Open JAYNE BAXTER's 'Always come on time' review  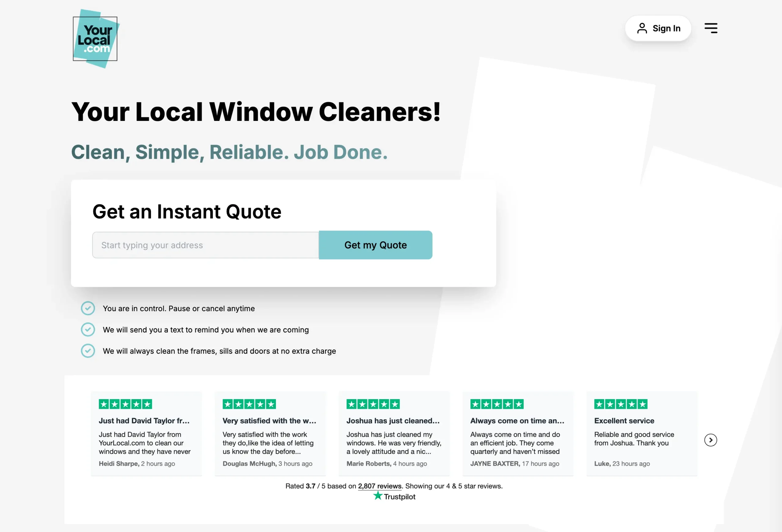(x=517, y=421)
